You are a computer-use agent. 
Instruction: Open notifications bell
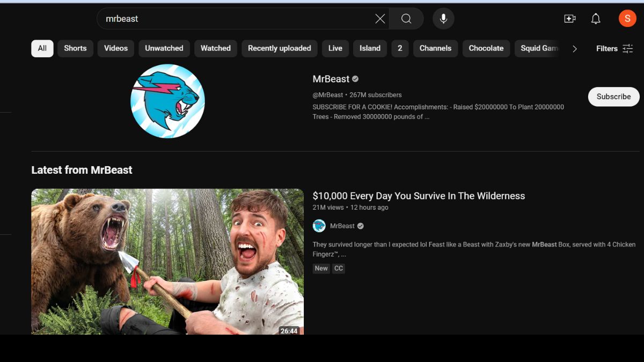[596, 19]
